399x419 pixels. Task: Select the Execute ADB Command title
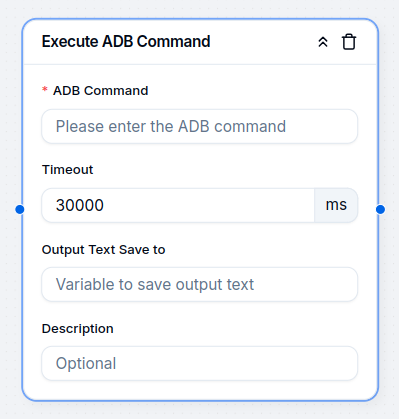point(126,42)
